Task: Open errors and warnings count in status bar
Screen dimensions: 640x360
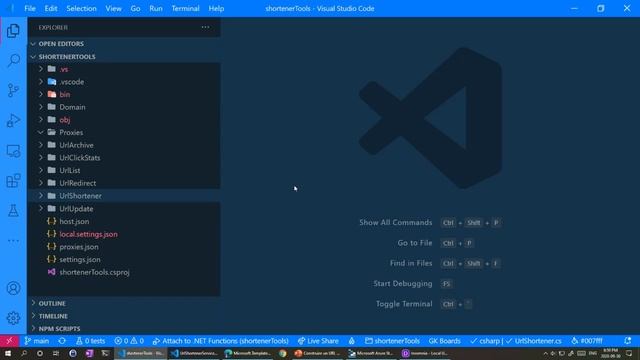Action: [x=129, y=341]
